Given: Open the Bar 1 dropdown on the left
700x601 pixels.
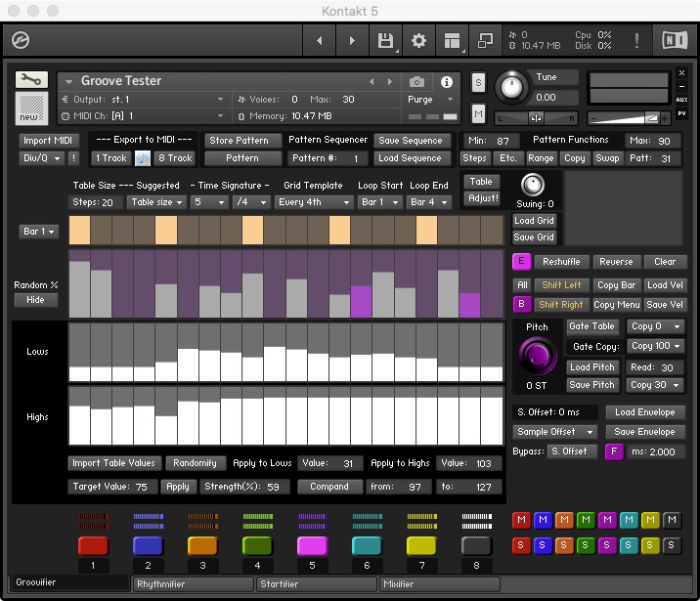Looking at the screenshot, I should click(x=39, y=232).
